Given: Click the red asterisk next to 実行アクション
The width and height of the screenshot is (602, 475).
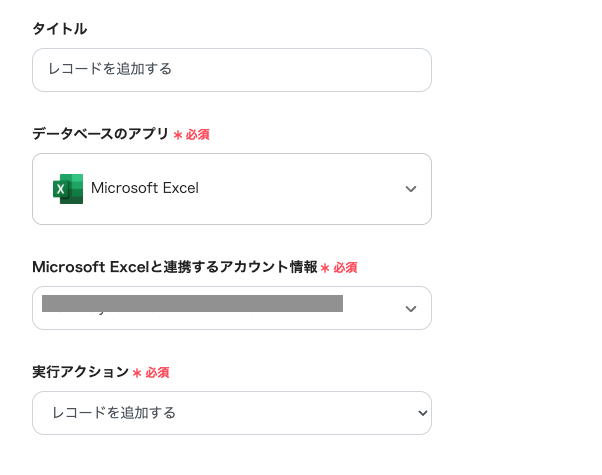Looking at the screenshot, I should click(x=138, y=373).
